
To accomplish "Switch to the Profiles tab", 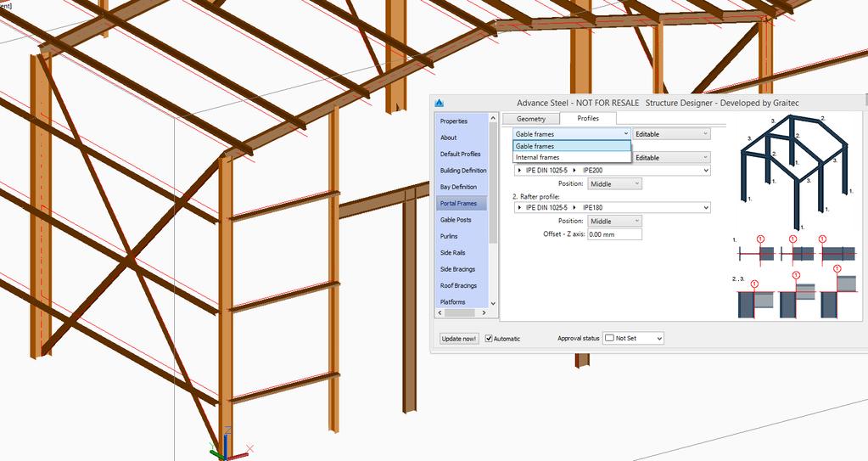I will (x=588, y=118).
